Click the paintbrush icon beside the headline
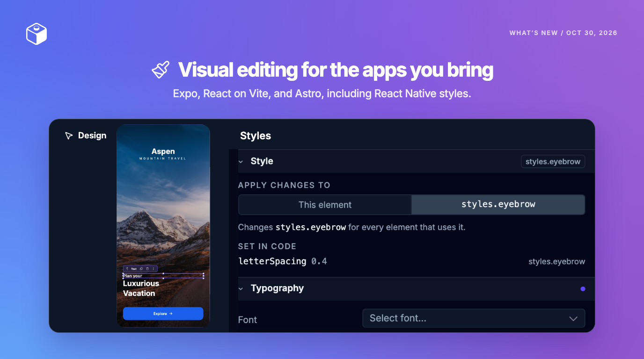The image size is (644, 359). point(161,70)
